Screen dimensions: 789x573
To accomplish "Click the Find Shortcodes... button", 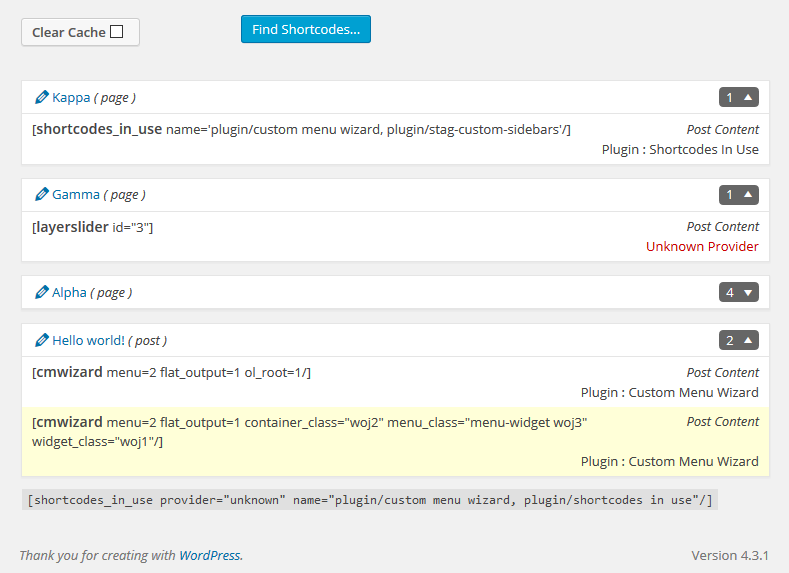I will 306,29.
